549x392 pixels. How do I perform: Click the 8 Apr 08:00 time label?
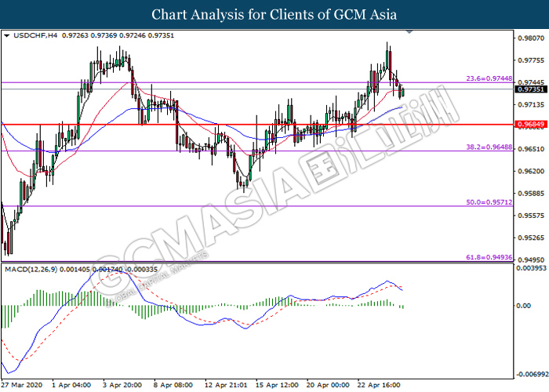coord(173,385)
